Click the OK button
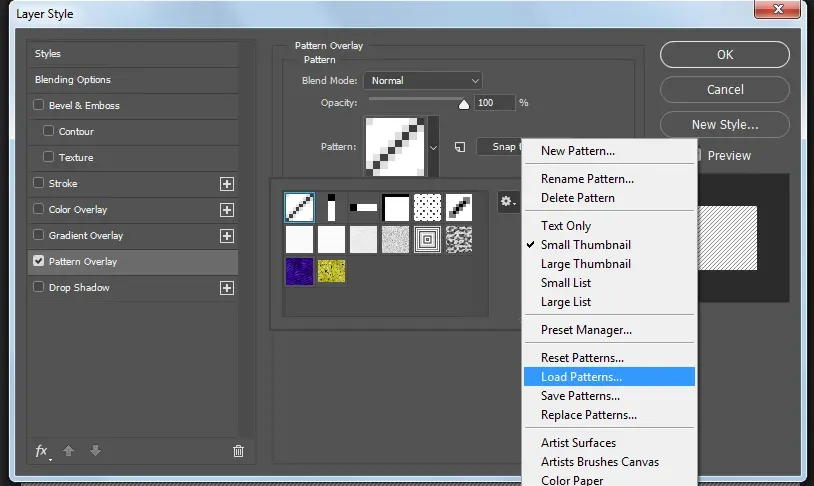 point(725,55)
